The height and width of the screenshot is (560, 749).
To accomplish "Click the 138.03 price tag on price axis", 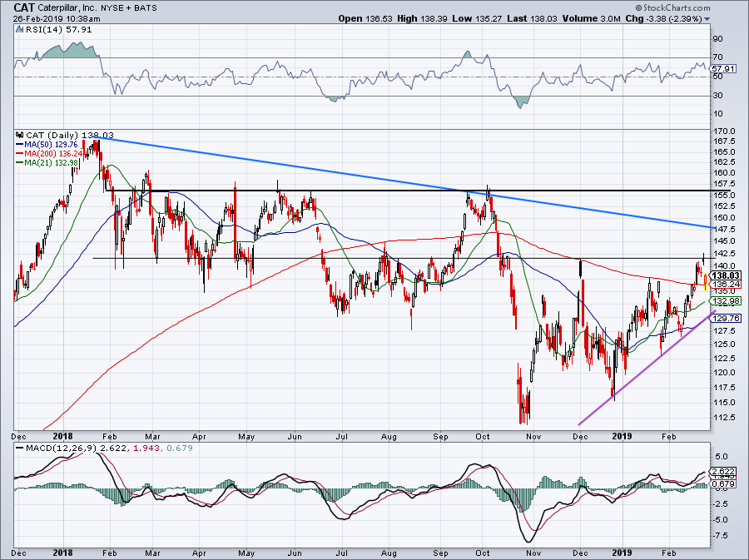I will click(x=726, y=275).
